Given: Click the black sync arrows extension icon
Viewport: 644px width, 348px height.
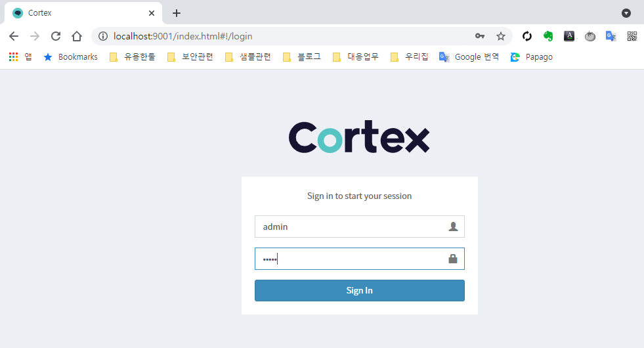Looking at the screenshot, I should click(x=527, y=36).
